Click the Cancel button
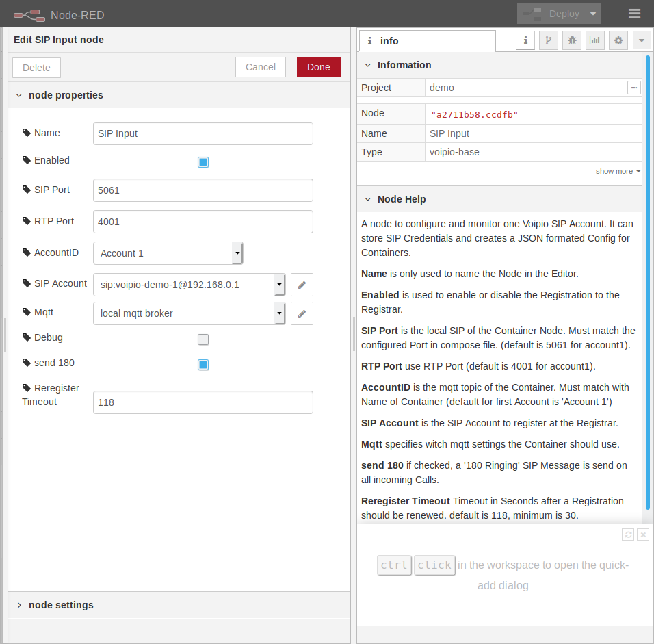Image resolution: width=654 pixels, height=644 pixels. click(260, 67)
